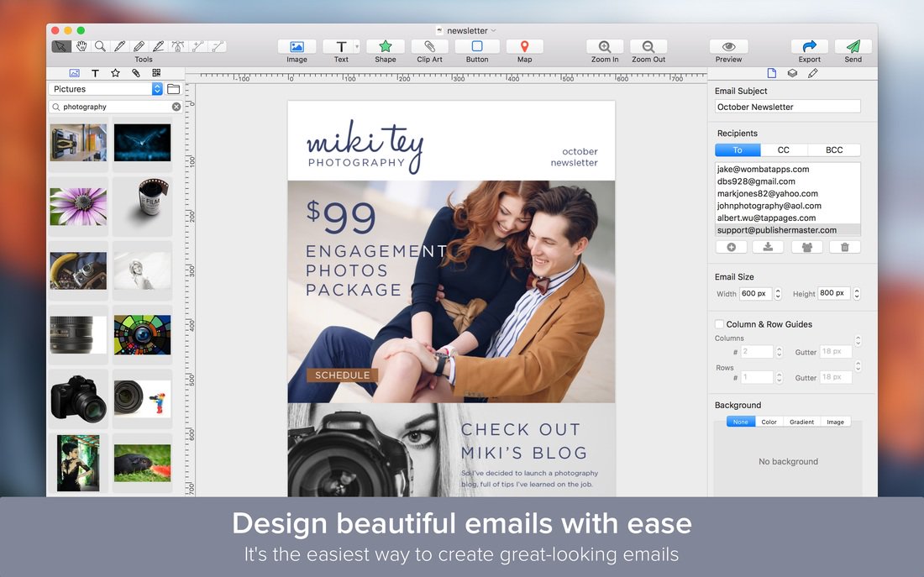This screenshot has width=924, height=577.
Task: Open the Shape star tool
Action: pyautogui.click(x=386, y=47)
